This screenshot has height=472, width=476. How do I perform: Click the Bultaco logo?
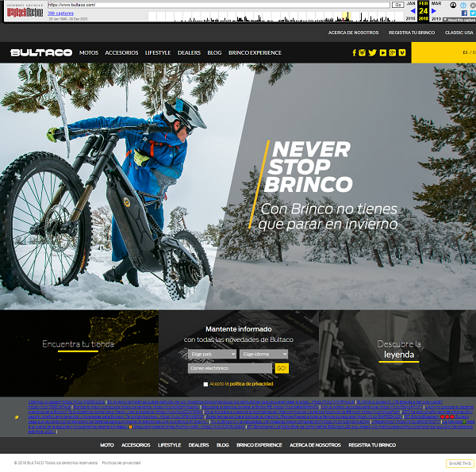click(41, 52)
